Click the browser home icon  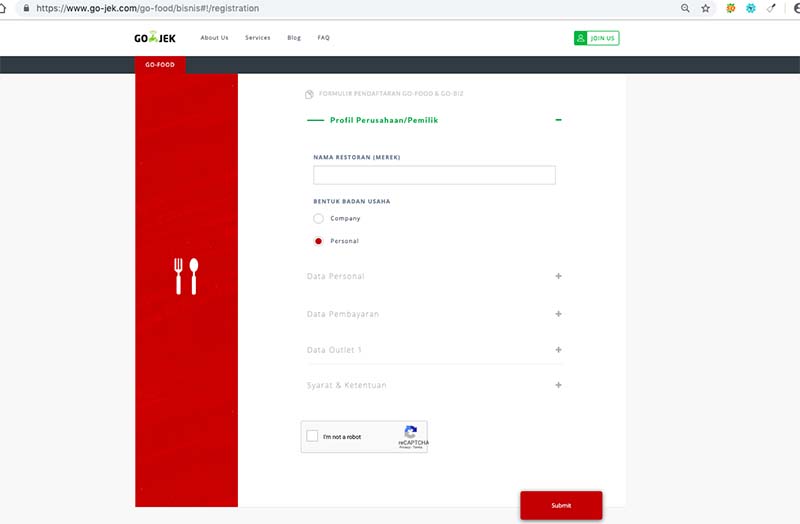(3, 8)
